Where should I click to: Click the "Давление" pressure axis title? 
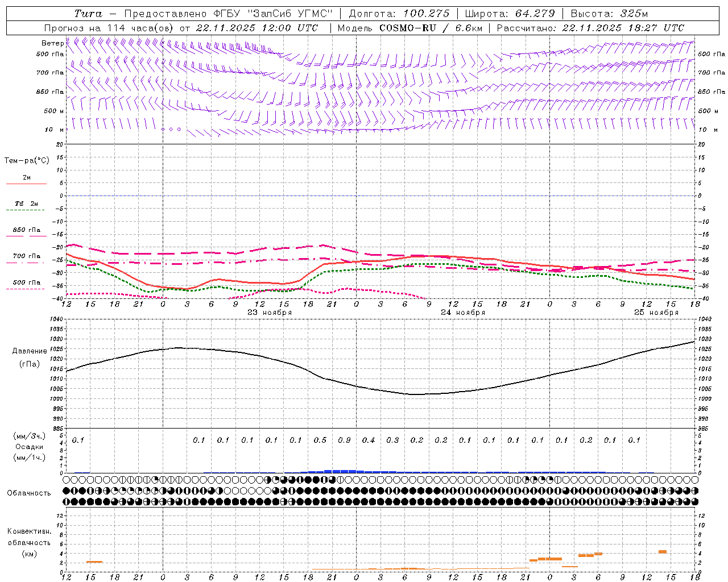[x=30, y=351]
